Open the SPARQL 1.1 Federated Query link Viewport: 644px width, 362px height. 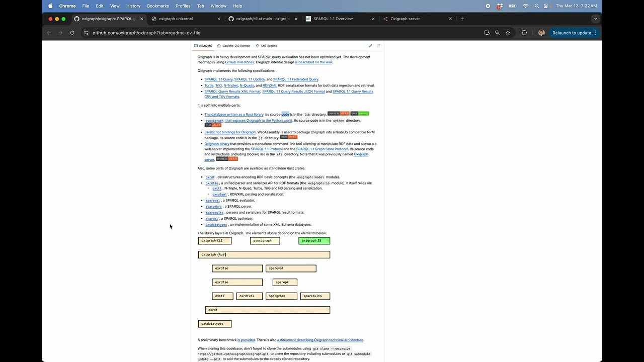coord(296,79)
